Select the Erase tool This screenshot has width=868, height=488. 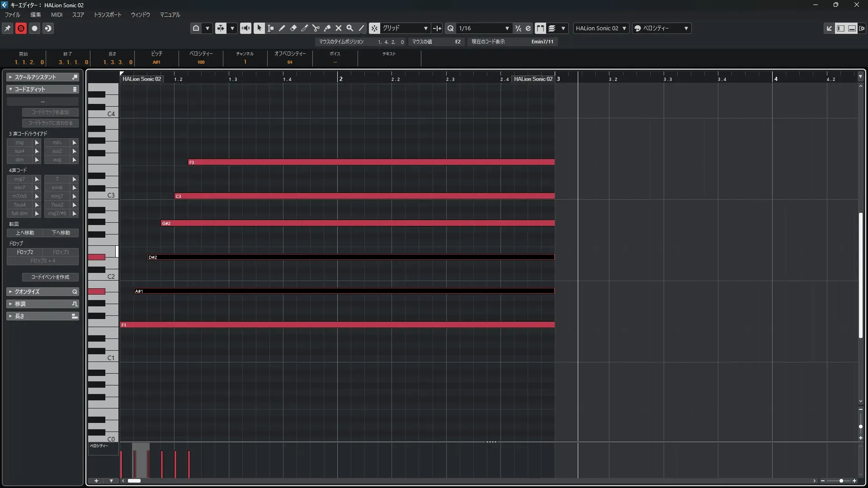293,28
